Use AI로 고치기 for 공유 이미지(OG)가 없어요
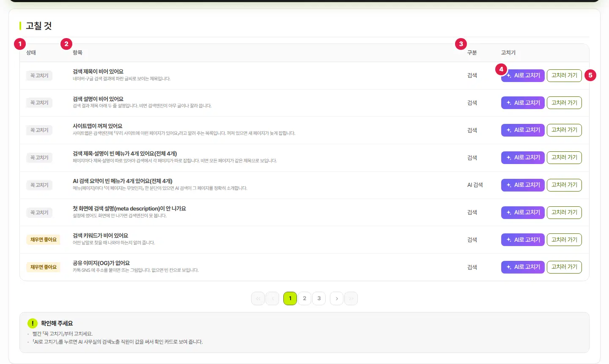Image resolution: width=609 pixels, height=364 pixels. point(523,267)
